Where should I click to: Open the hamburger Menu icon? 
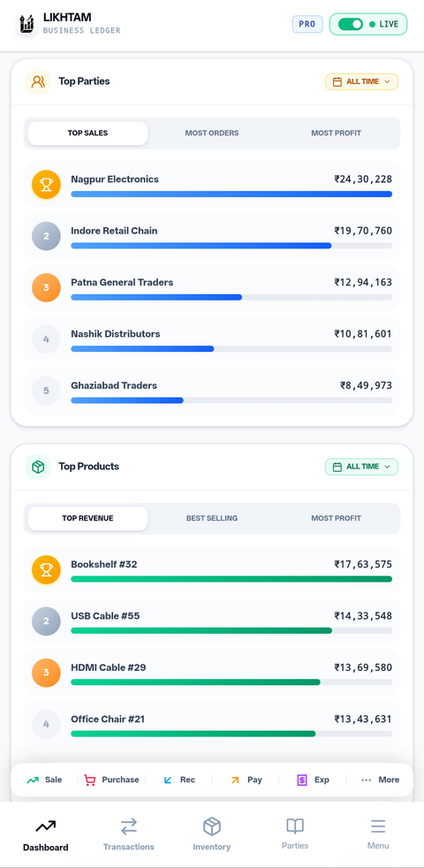[378, 826]
